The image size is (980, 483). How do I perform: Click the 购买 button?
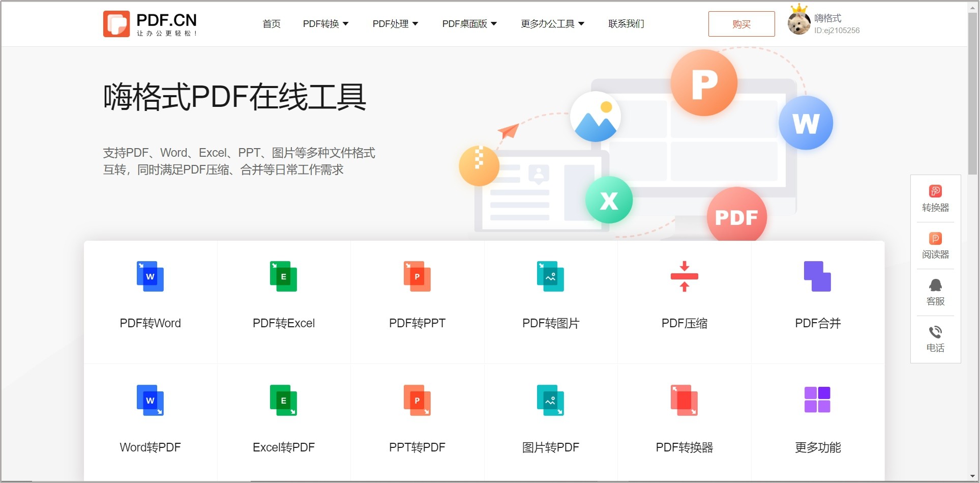click(741, 24)
